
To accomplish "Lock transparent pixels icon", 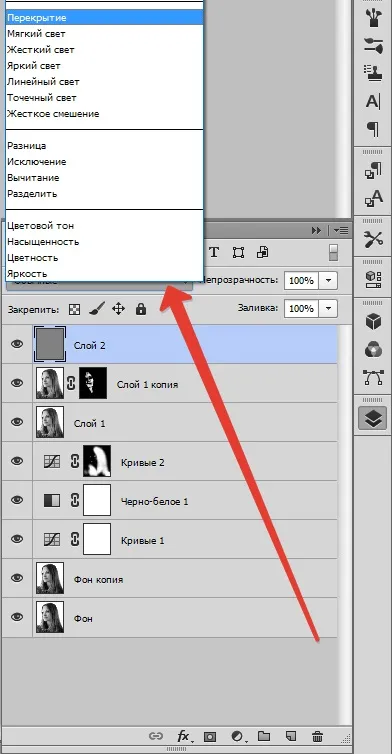I will coord(74,309).
